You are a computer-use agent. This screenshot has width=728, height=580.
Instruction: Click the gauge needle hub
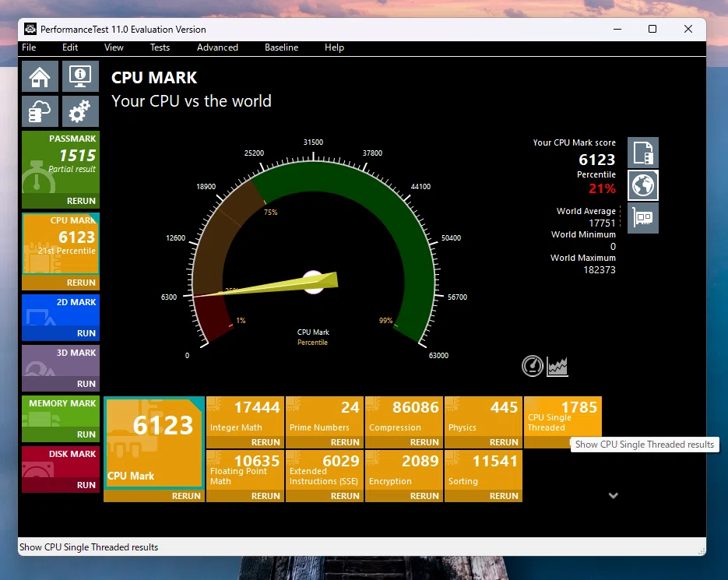point(313,282)
